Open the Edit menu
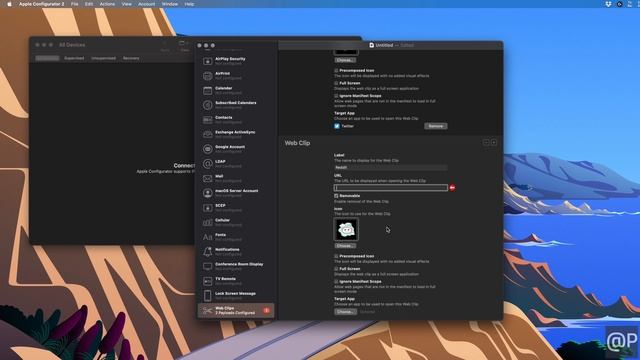 [89, 4]
